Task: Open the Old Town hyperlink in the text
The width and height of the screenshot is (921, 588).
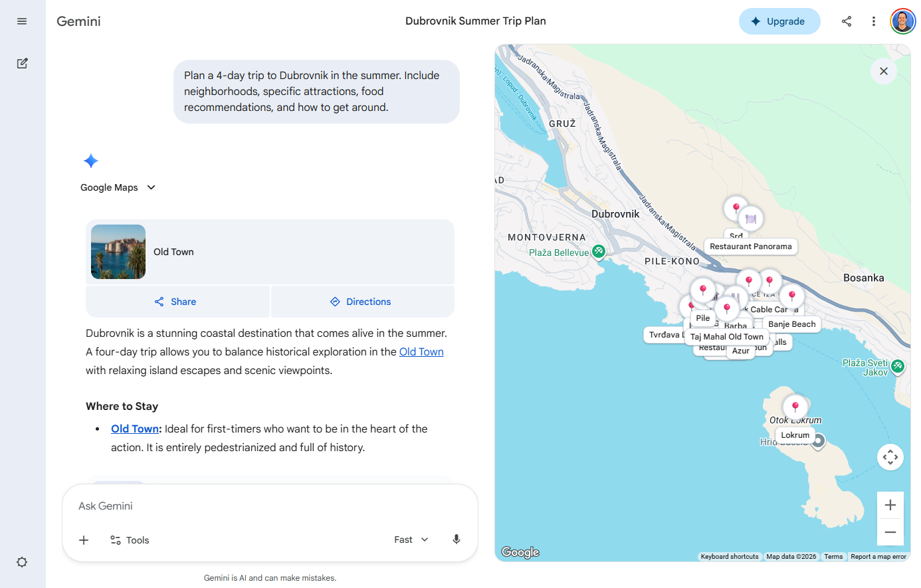Action: [x=421, y=351]
